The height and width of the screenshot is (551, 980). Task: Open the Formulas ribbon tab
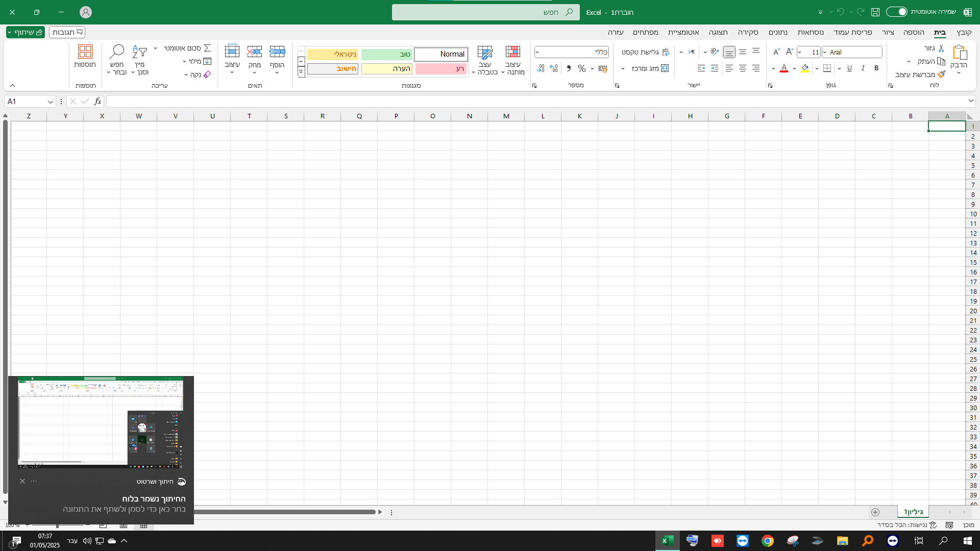pos(810,32)
